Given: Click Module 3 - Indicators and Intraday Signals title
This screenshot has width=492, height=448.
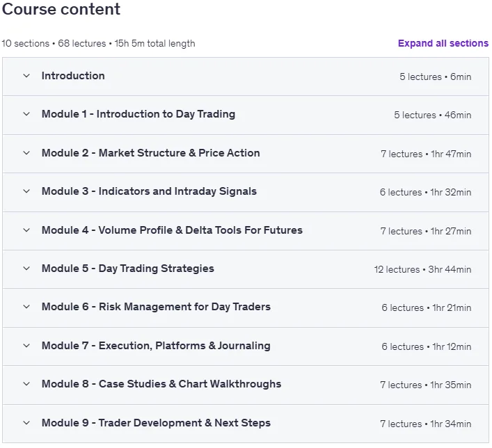Looking at the screenshot, I should pyautogui.click(x=149, y=191).
